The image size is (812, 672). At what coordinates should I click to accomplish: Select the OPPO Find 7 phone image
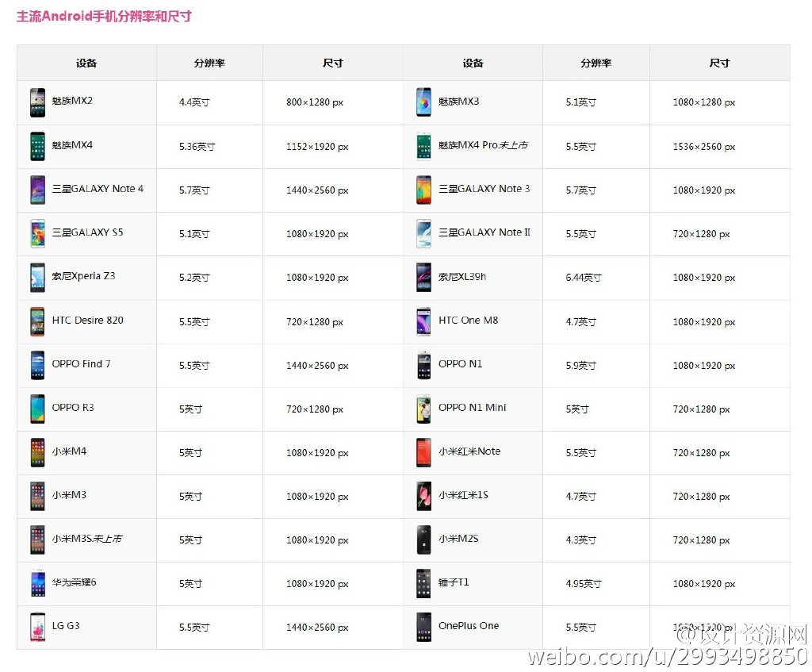click(x=37, y=365)
